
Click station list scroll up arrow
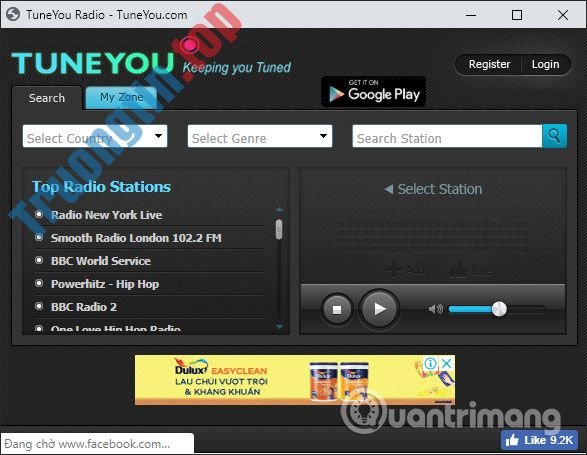coord(279,209)
